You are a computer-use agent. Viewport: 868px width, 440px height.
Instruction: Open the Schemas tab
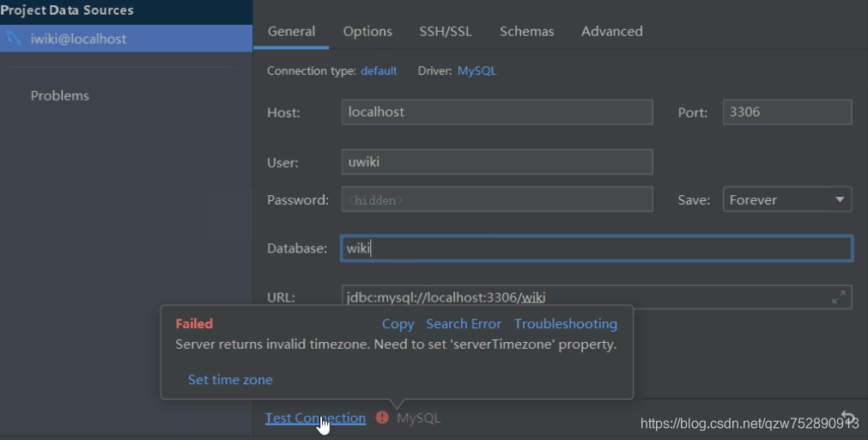click(x=527, y=32)
